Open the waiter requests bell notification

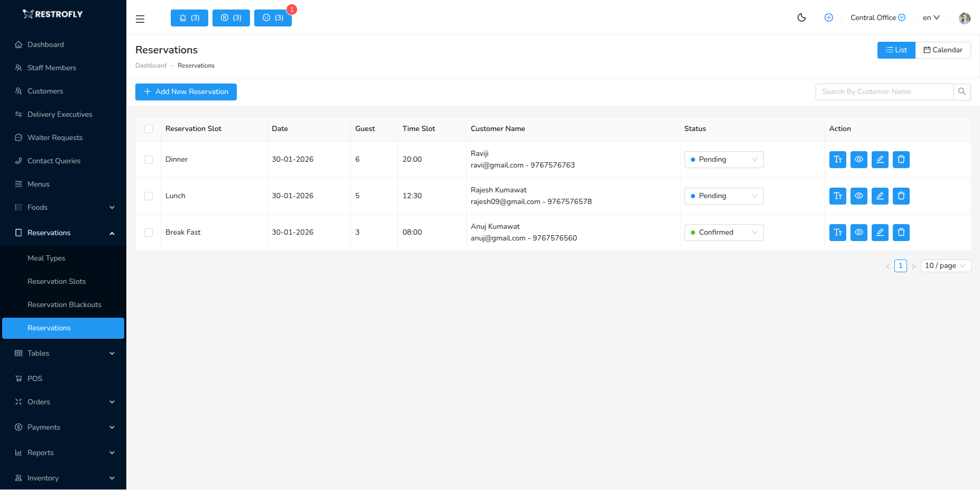click(x=189, y=17)
